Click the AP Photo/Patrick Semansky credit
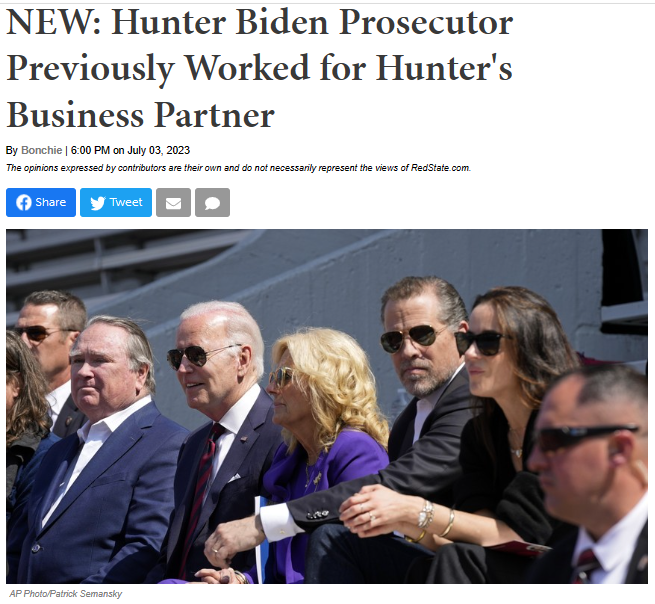The width and height of the screenshot is (655, 604). tap(66, 594)
